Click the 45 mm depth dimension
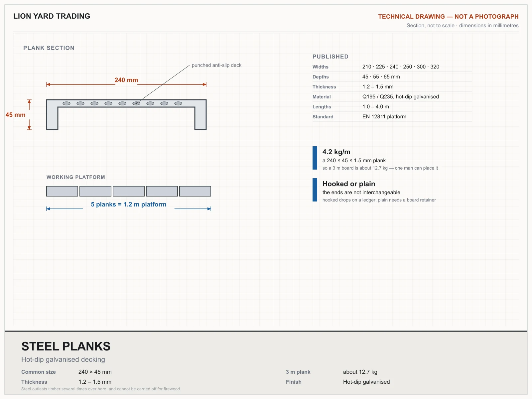The width and height of the screenshot is (532, 399). pos(15,115)
